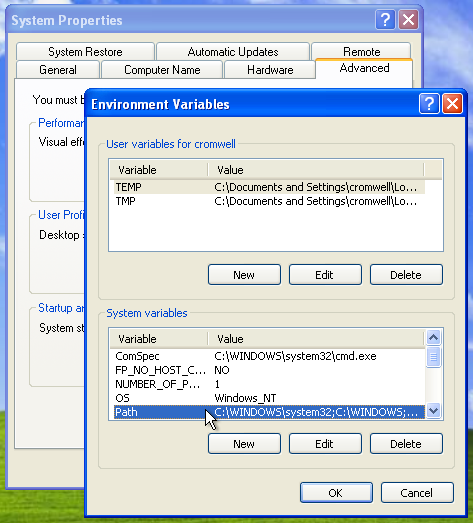Viewport: 473px width, 523px height.
Task: Click the cmd.exe value of ComSpec
Action: 295,356
